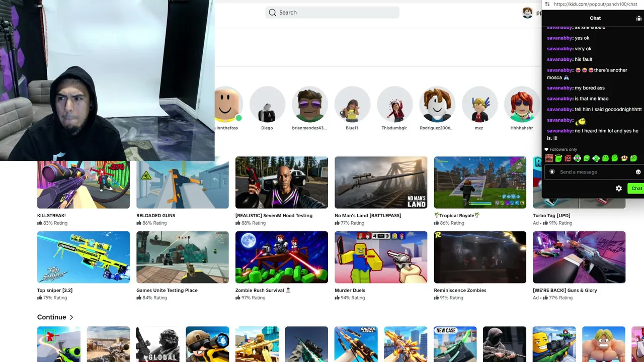
Task: Open SevenM Hood Testing title link
Action: click(x=274, y=216)
